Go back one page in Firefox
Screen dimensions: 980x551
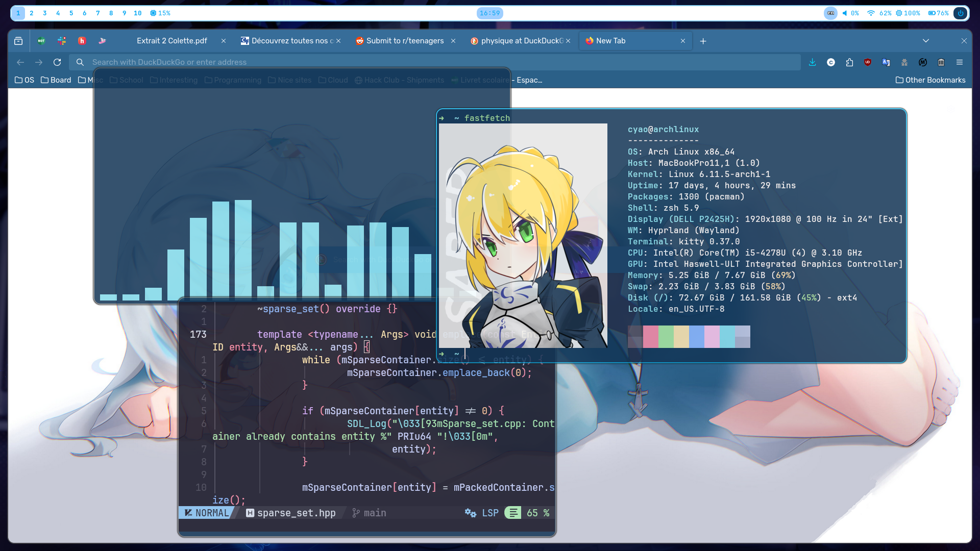click(20, 62)
